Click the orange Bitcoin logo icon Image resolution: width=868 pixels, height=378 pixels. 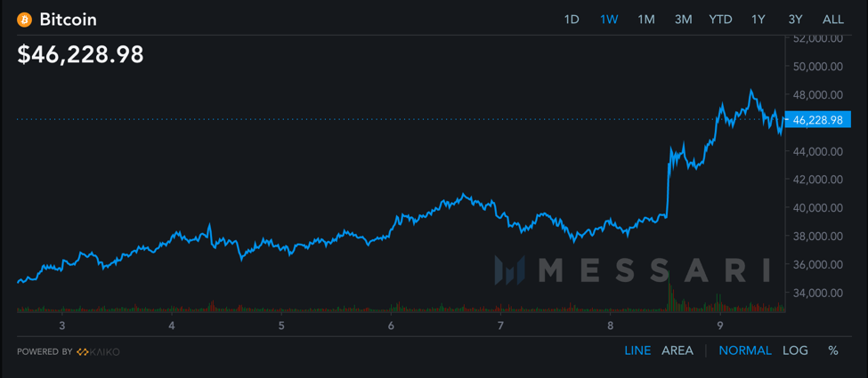pos(24,20)
